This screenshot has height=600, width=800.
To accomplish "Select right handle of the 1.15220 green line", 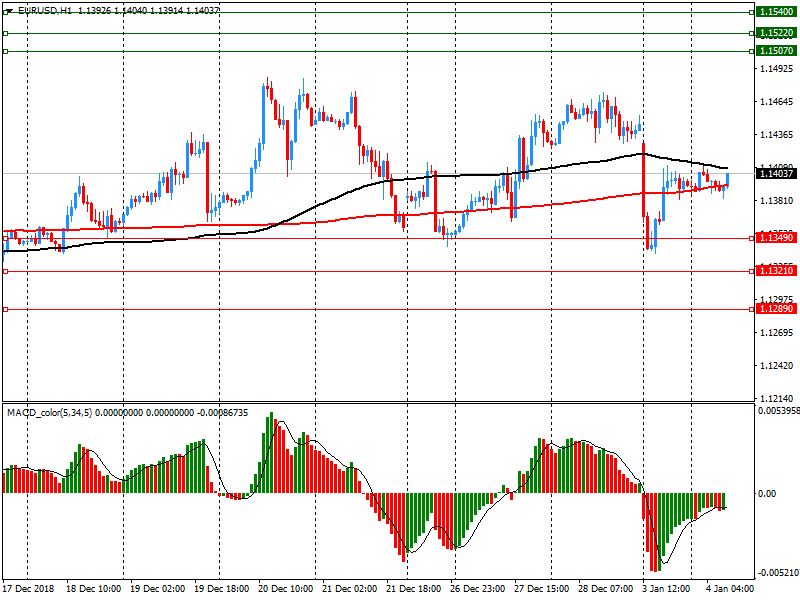I will pos(752,34).
